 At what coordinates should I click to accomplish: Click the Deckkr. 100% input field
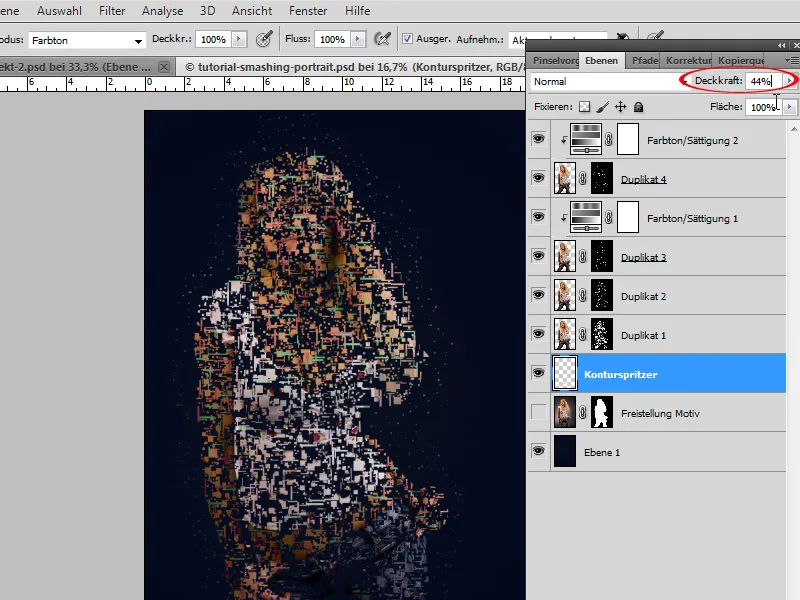(213, 39)
